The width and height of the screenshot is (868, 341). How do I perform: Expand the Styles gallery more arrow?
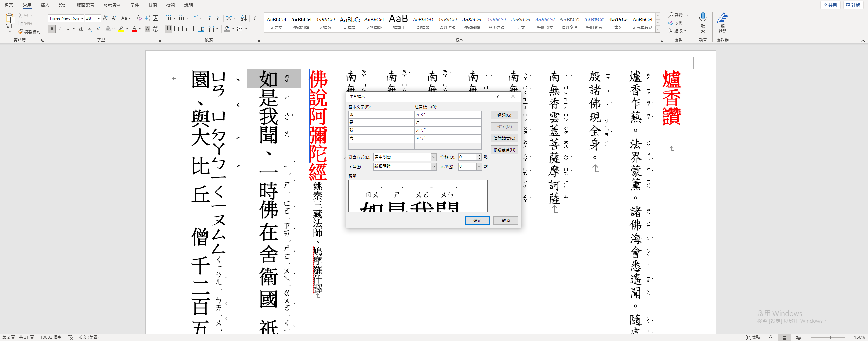click(658, 29)
